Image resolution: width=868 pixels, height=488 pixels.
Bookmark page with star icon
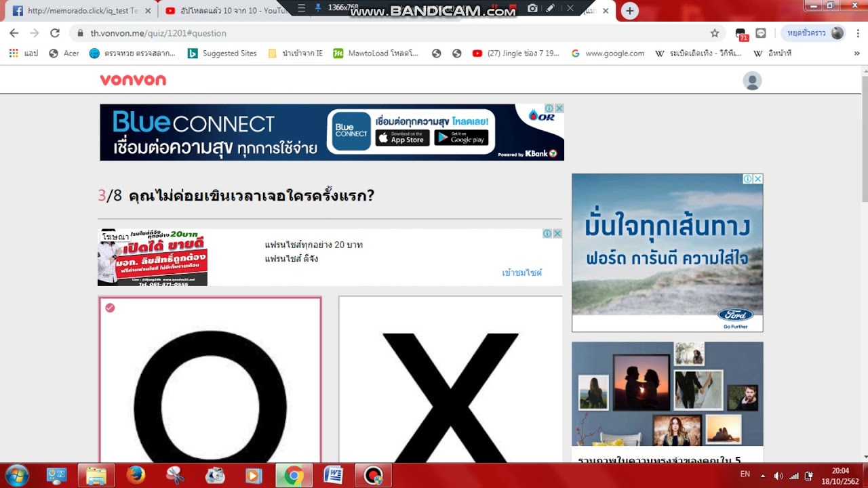(715, 33)
